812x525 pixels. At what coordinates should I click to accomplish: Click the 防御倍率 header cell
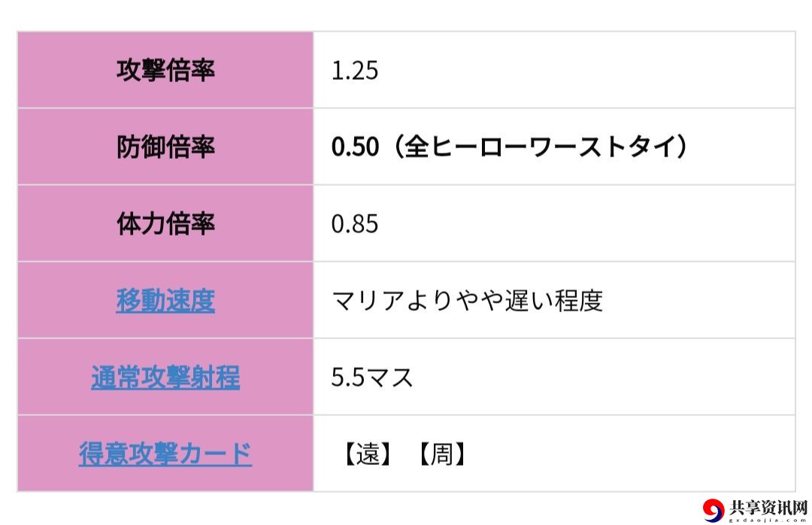(165, 147)
